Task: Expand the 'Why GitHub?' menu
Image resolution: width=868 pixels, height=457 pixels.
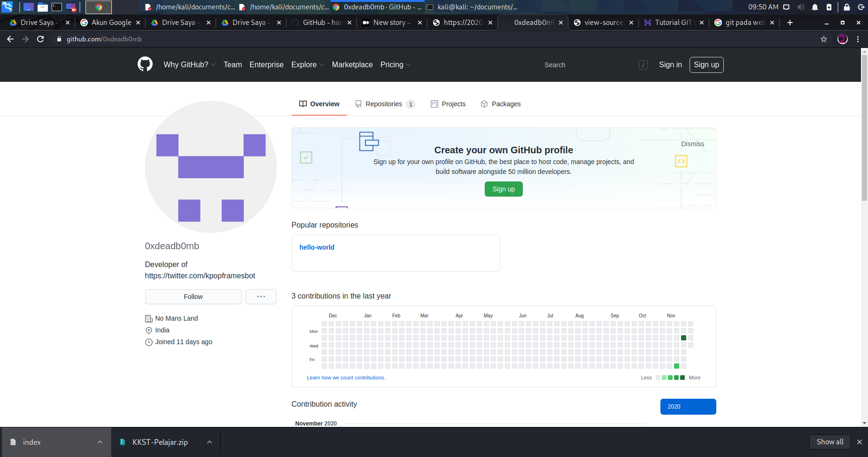Action: point(189,64)
